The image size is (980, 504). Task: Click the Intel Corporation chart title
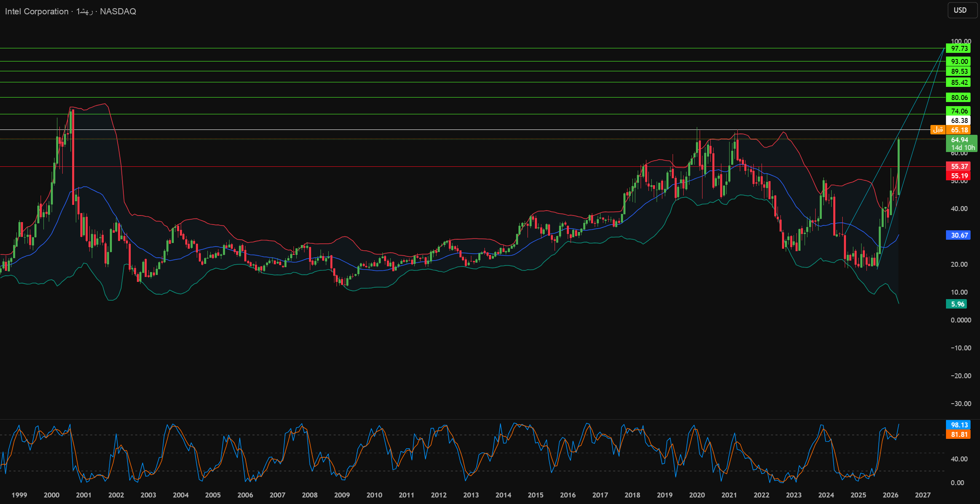point(36,11)
